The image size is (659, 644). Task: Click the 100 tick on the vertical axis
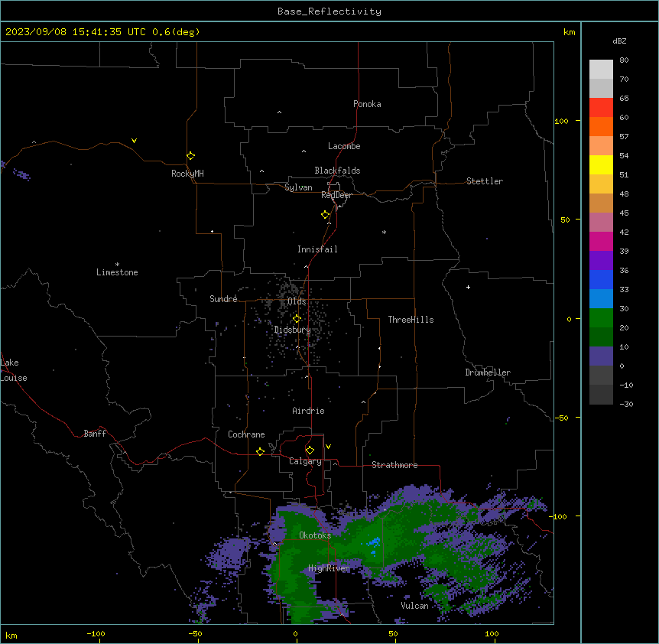tap(561, 121)
